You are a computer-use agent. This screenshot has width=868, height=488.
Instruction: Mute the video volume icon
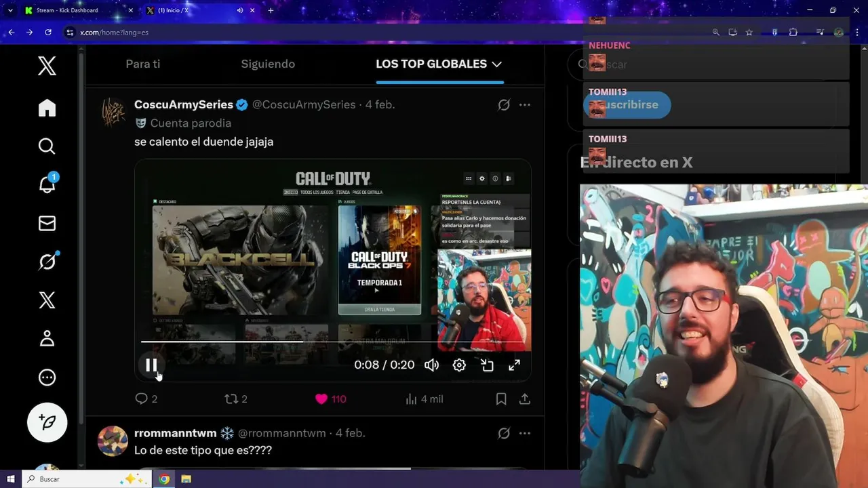431,365
